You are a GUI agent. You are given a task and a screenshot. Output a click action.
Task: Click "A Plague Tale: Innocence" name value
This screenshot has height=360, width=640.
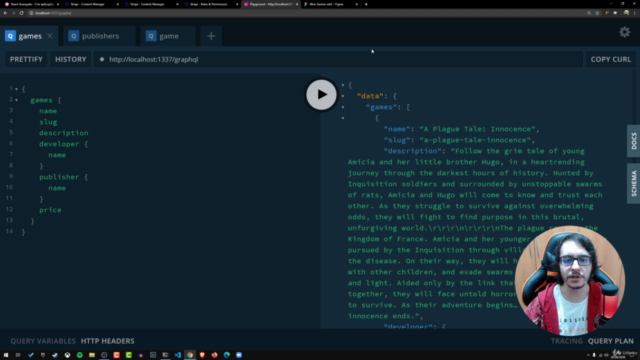(478, 129)
